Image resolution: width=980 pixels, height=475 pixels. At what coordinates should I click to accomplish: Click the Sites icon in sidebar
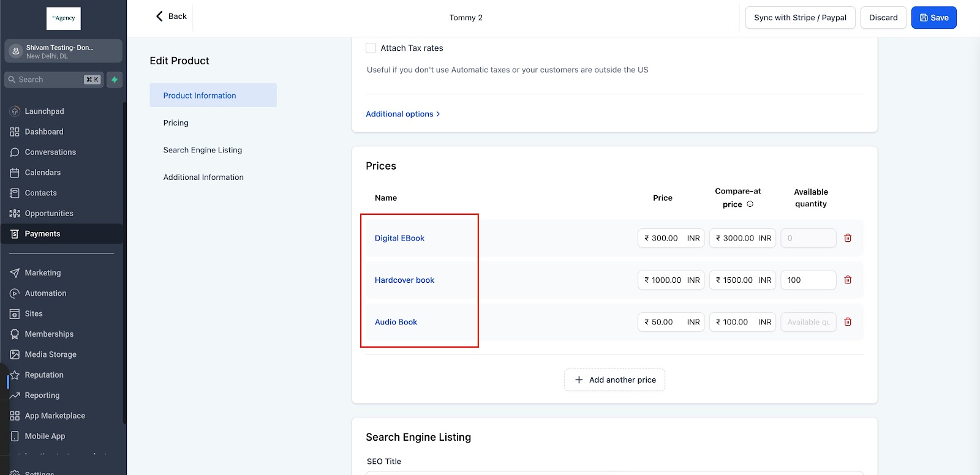(15, 313)
